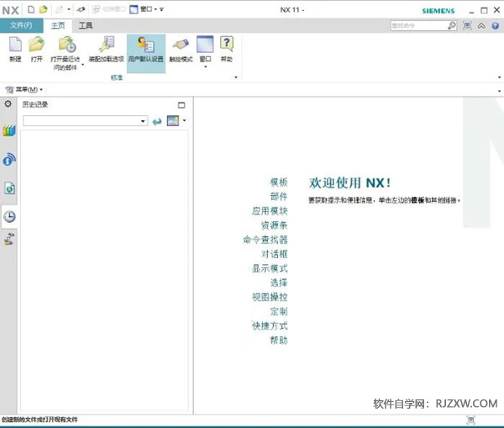
Task: Switch to the Tools tab
Action: pyautogui.click(x=86, y=25)
